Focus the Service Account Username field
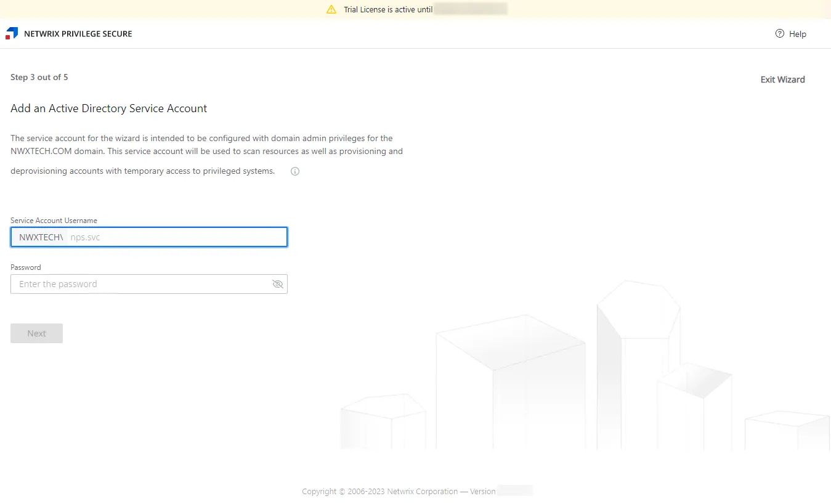Screen dimensions: 831x504 click(149, 237)
